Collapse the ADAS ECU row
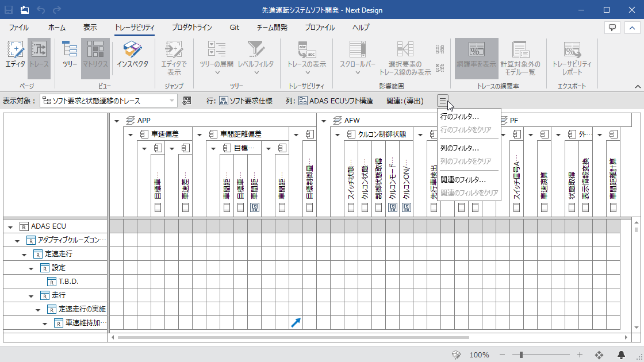Viewport: 644px width, 362px height. tap(10, 227)
